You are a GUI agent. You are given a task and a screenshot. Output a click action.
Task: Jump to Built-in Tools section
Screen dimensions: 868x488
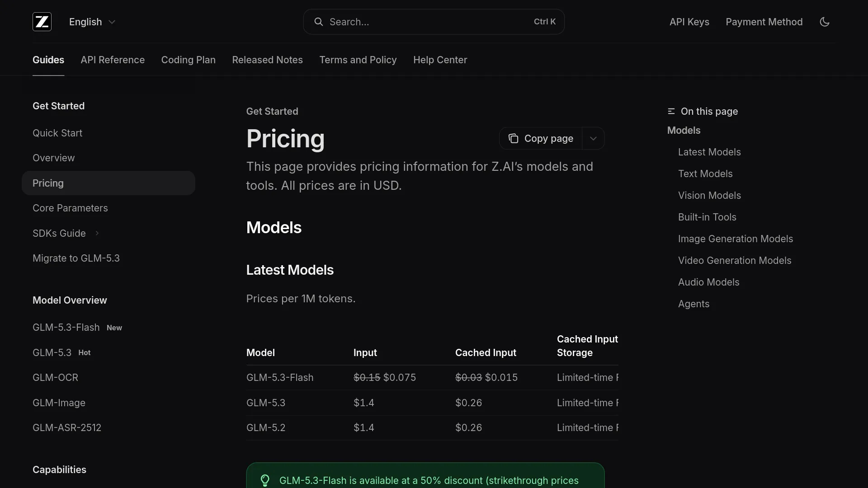(x=707, y=217)
